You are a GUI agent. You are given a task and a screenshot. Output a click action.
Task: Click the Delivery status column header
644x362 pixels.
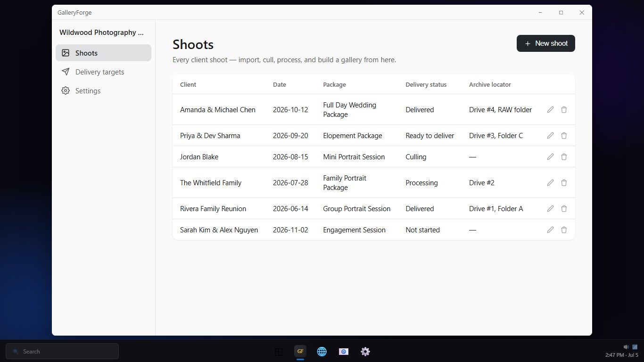426,84
